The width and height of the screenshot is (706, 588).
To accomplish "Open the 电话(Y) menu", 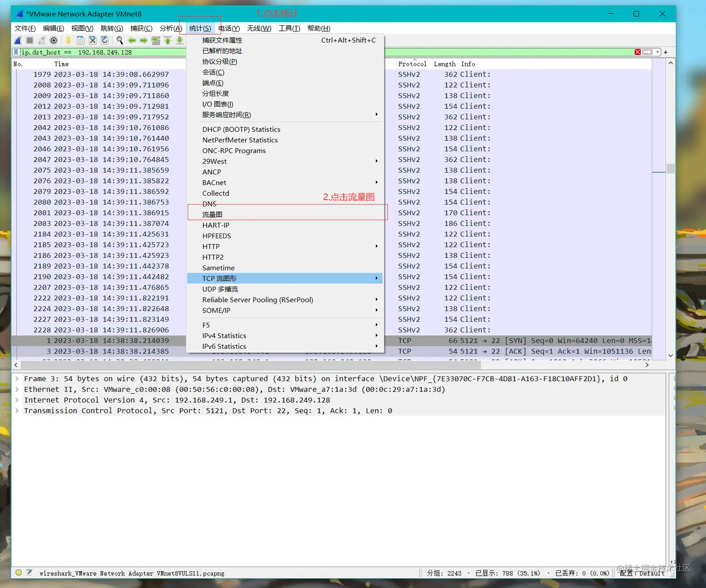I will [229, 28].
